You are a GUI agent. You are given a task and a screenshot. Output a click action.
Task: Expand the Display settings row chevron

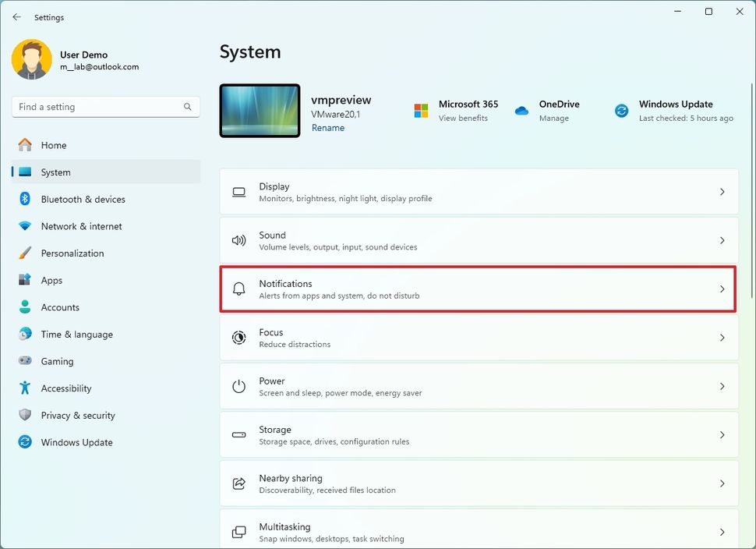click(721, 191)
